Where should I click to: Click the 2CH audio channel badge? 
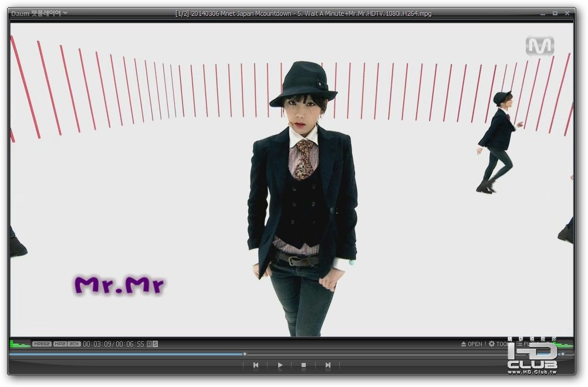(x=74, y=344)
